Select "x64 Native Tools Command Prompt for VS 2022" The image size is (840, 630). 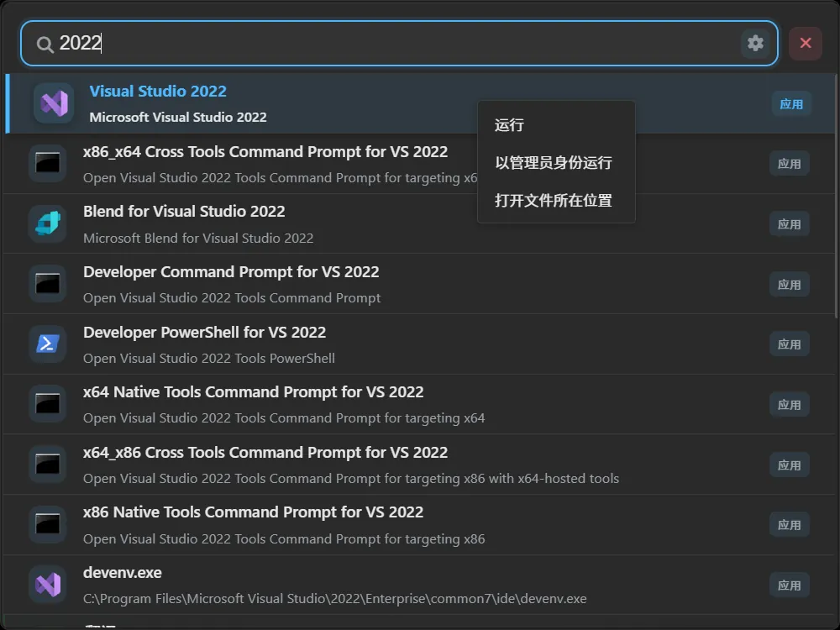(x=253, y=392)
